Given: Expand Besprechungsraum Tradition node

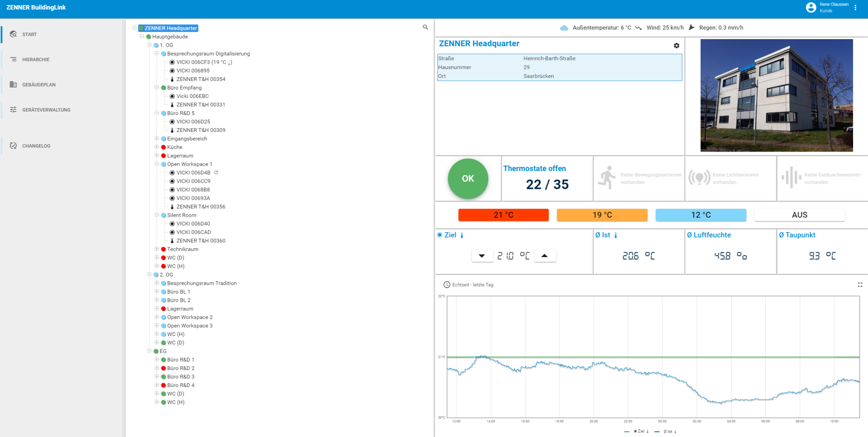Looking at the screenshot, I should (x=156, y=283).
